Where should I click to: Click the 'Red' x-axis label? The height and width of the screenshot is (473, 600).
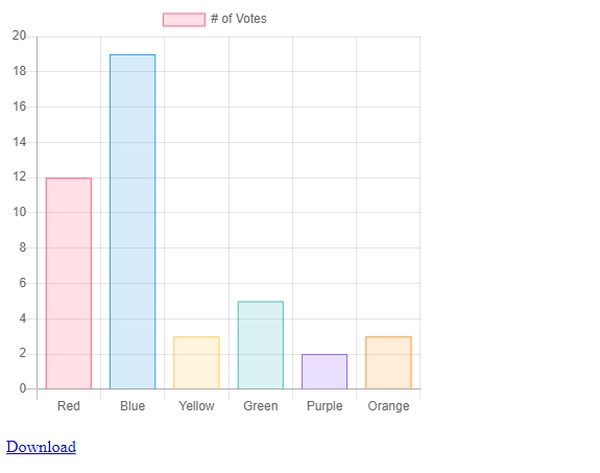68,406
